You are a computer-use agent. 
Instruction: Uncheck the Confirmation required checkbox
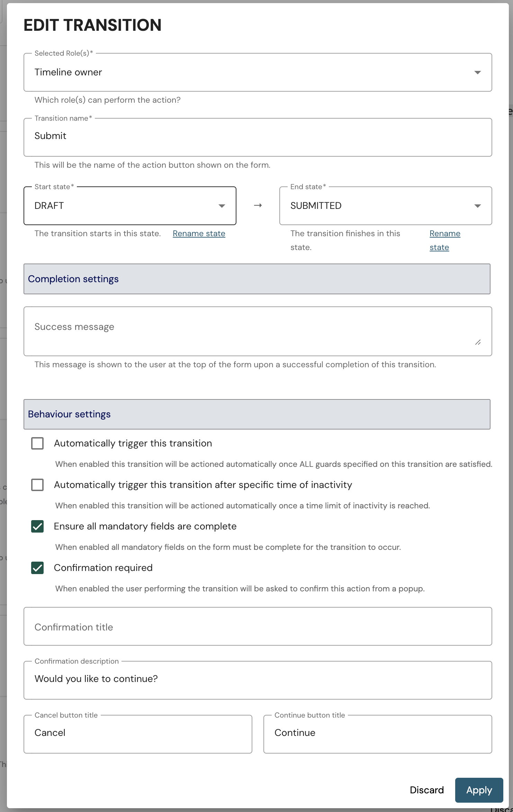37,568
